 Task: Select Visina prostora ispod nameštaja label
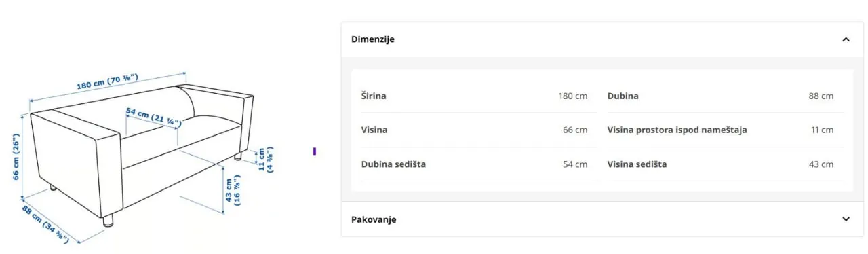pyautogui.click(x=677, y=130)
